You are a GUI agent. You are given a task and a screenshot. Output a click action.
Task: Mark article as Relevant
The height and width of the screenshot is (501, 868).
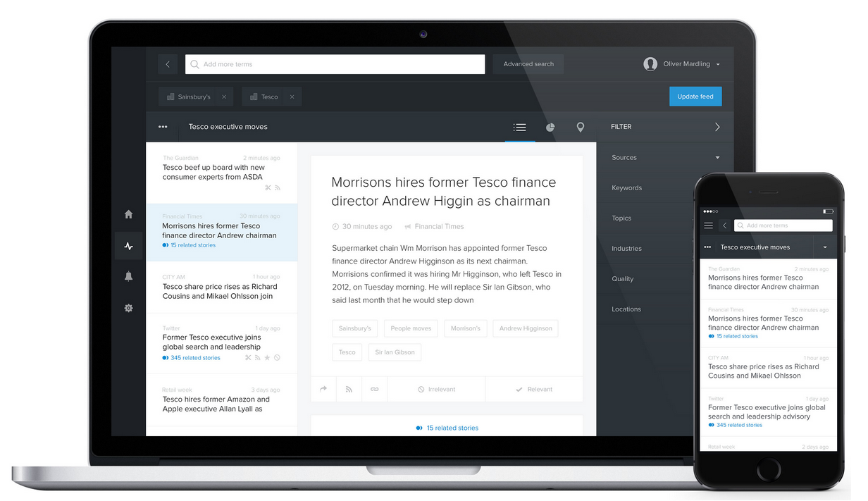tap(534, 389)
